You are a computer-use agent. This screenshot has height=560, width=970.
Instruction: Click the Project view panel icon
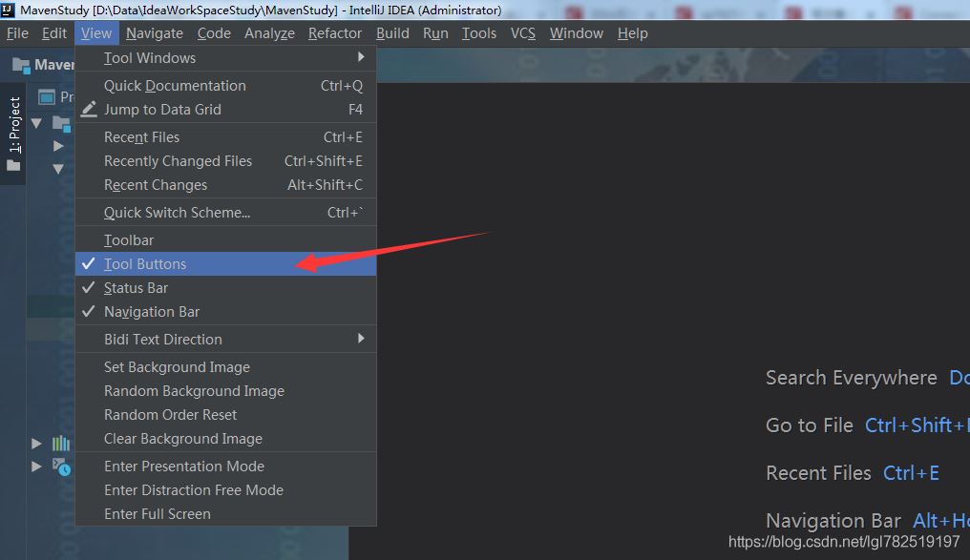click(x=47, y=97)
